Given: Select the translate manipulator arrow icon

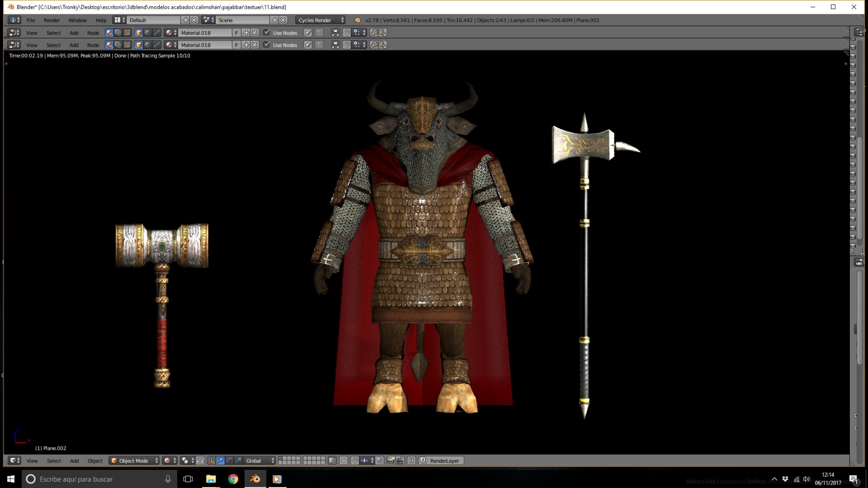Looking at the screenshot, I should coord(220,461).
